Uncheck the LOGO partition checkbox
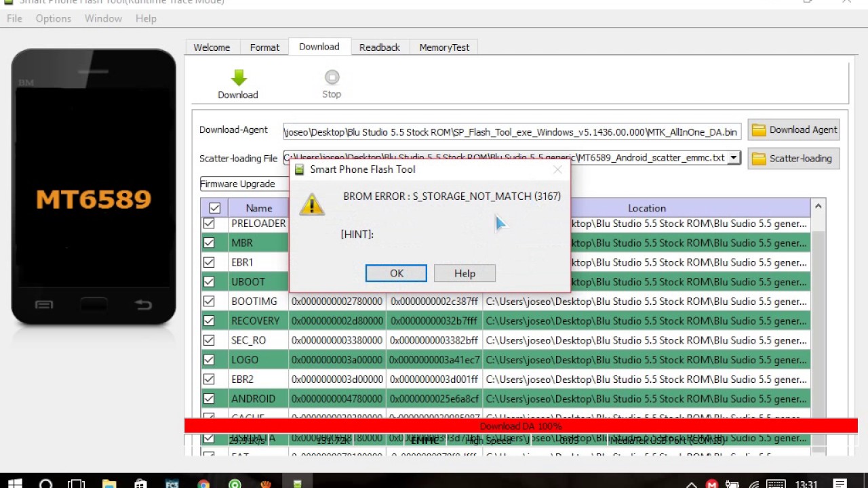Image resolution: width=868 pixels, height=488 pixels. [x=209, y=359]
